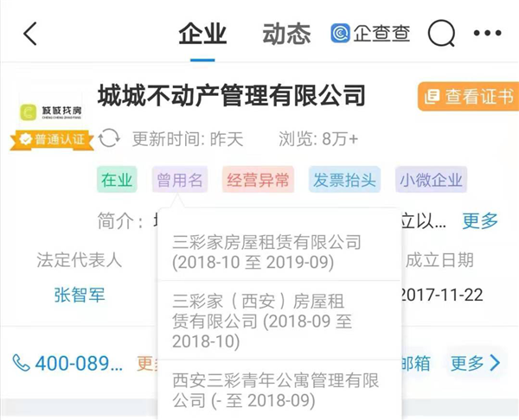Tap the 发票抬头 tag

[344, 180]
